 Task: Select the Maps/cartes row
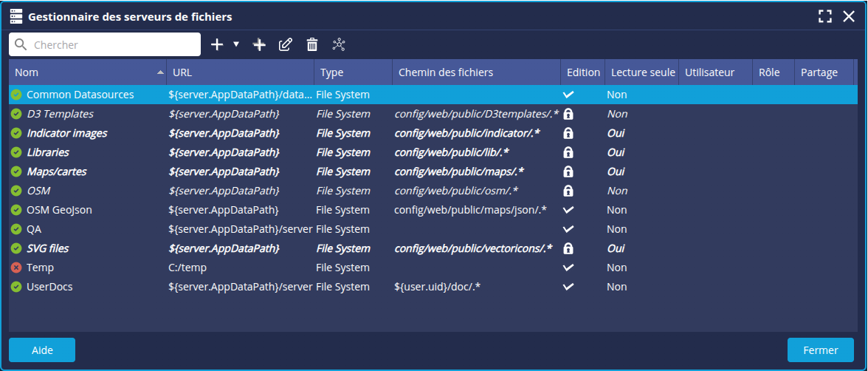[57, 171]
